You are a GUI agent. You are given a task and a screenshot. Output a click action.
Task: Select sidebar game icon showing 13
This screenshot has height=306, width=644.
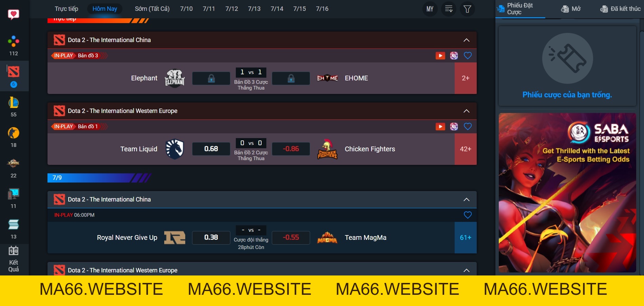point(14,225)
